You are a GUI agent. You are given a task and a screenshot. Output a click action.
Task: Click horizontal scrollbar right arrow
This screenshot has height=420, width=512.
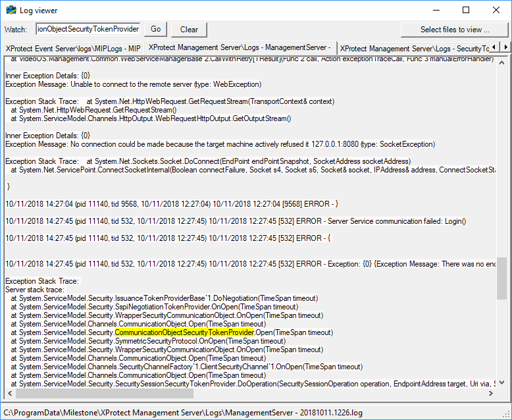pos(491,393)
